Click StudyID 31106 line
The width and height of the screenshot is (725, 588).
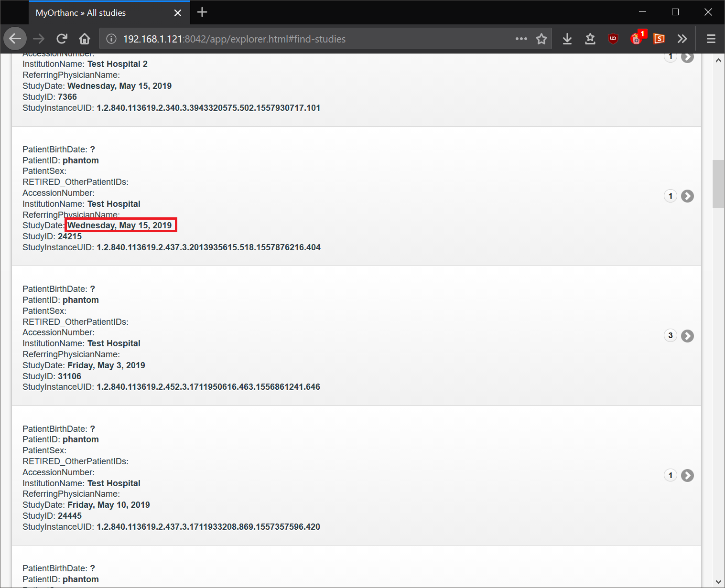tap(52, 376)
